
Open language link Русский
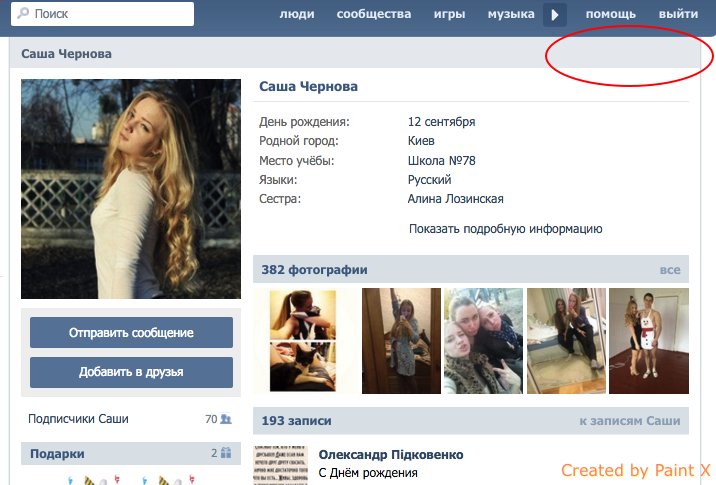click(x=429, y=180)
